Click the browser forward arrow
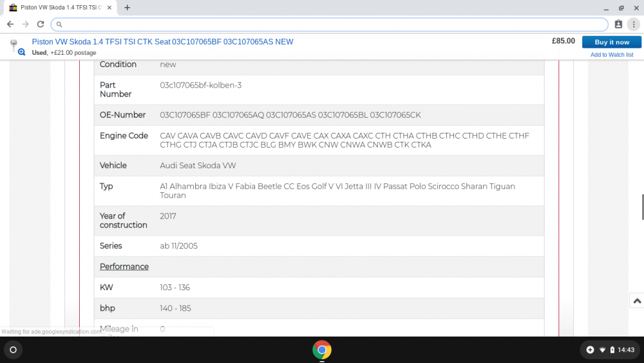The height and width of the screenshot is (363, 644). point(26,25)
